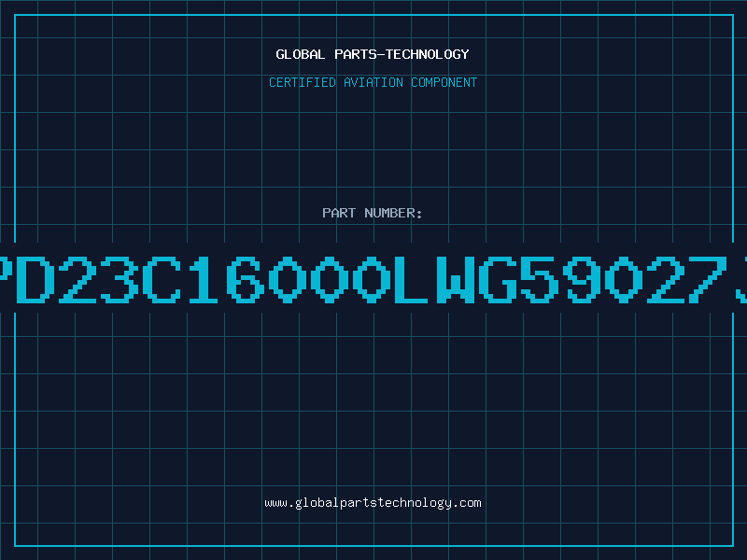The height and width of the screenshot is (560, 747).
Task: Click digit 5 in the part number
Action: (541, 279)
